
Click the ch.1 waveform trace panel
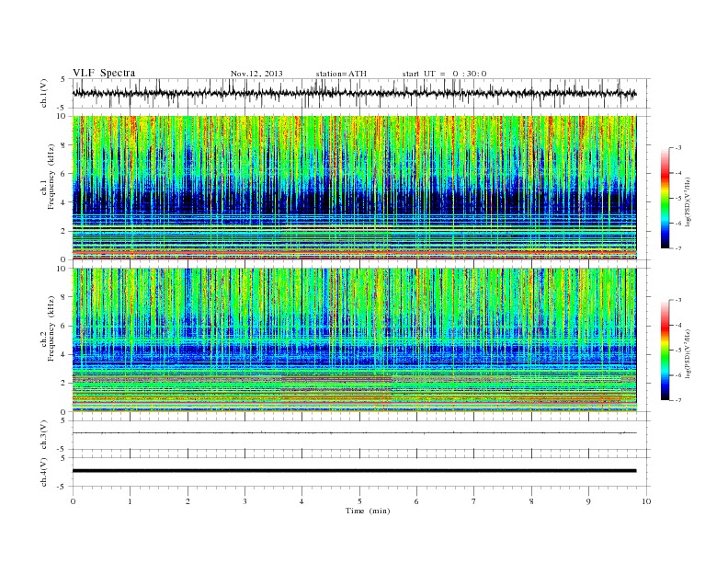click(361, 93)
